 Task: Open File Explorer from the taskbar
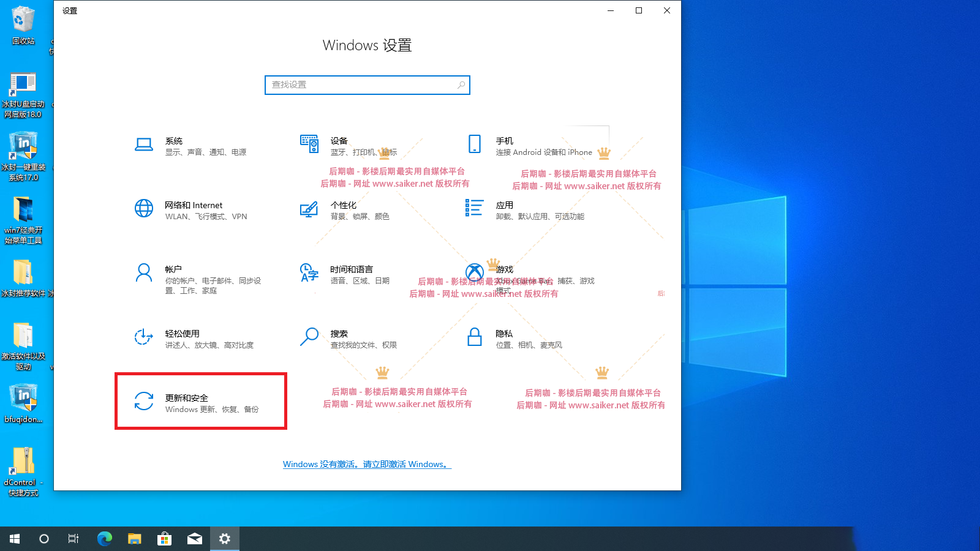[135, 539]
